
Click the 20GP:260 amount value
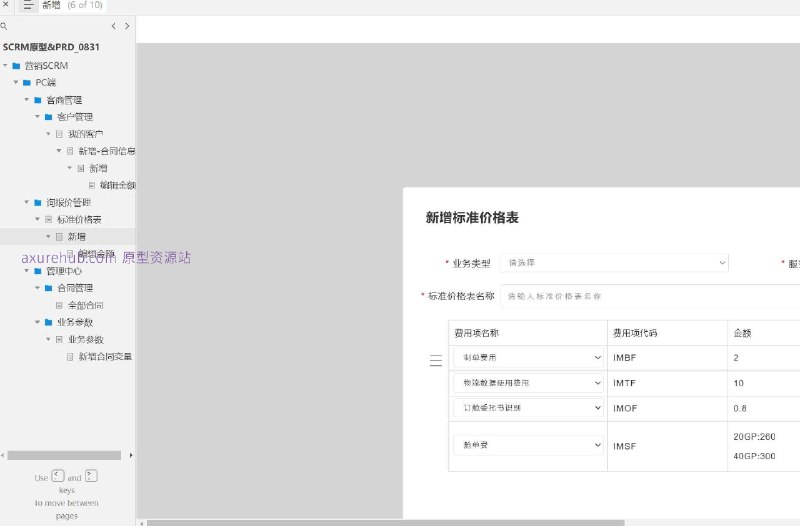tap(754, 437)
